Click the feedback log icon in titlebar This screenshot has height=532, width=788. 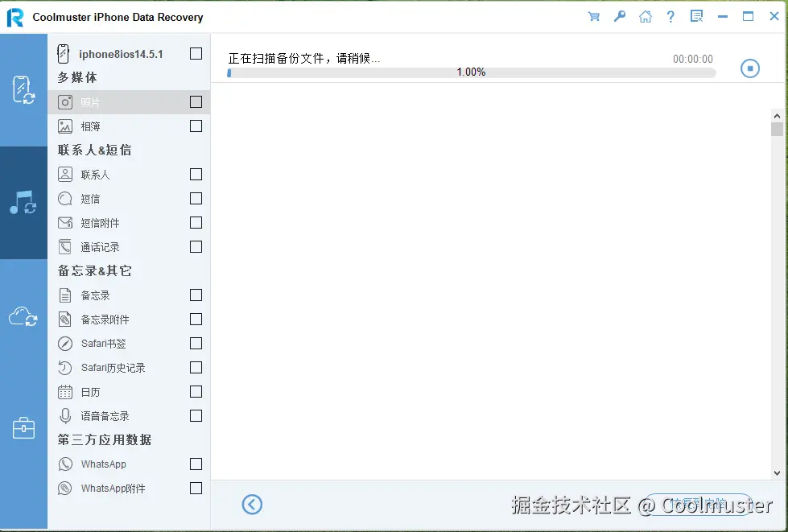[x=696, y=16]
